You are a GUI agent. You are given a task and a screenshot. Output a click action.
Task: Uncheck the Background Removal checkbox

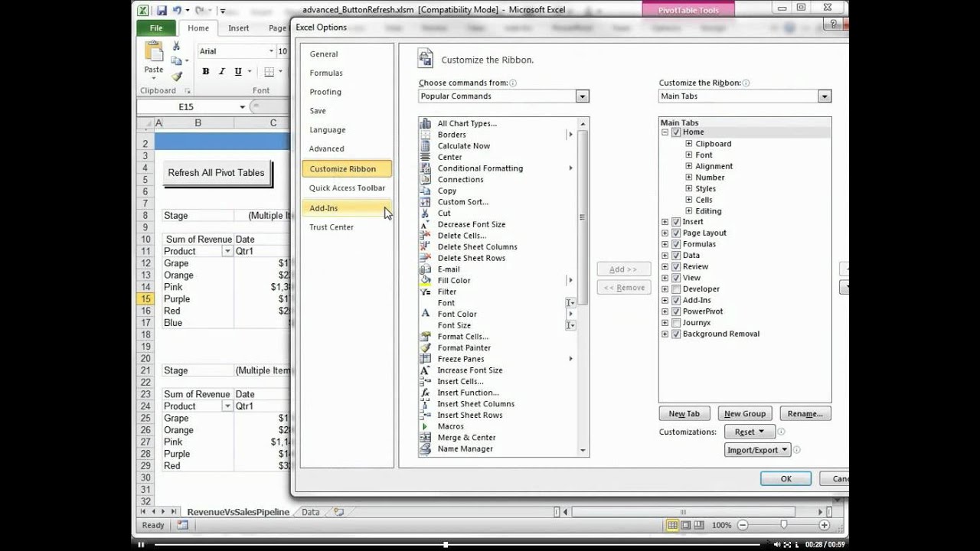[x=676, y=334]
